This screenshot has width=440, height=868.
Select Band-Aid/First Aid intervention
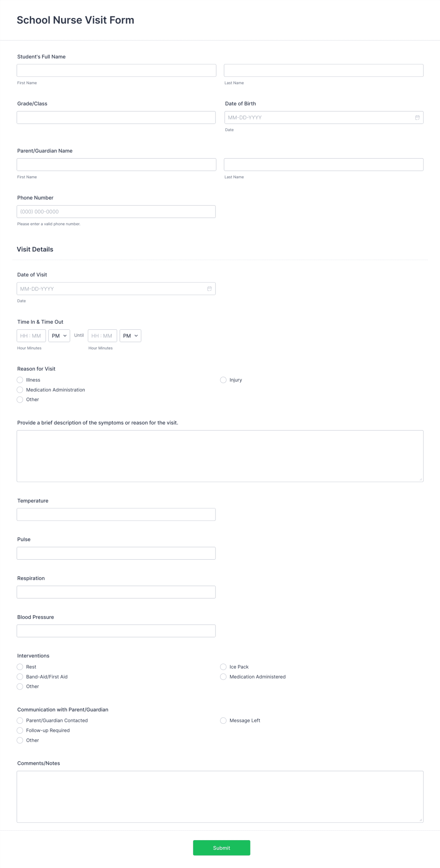[x=20, y=676]
